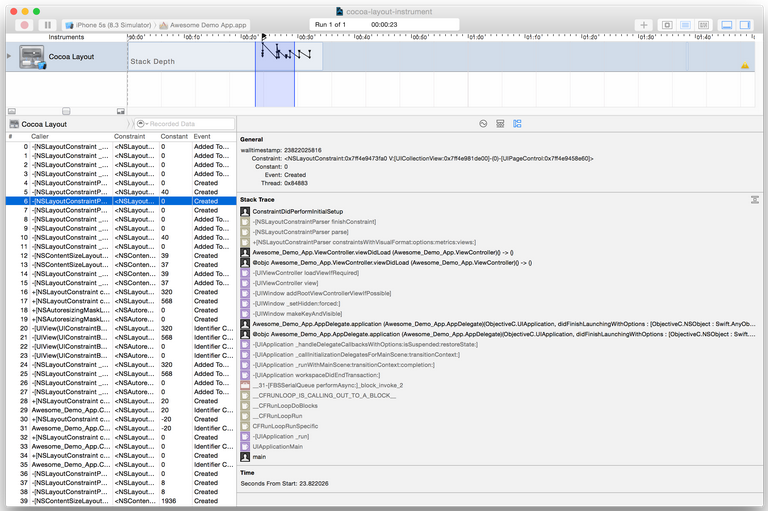Click the Cocoa Layout instrument icon in track
Viewport: 768px width, 511px height.
(x=33, y=57)
